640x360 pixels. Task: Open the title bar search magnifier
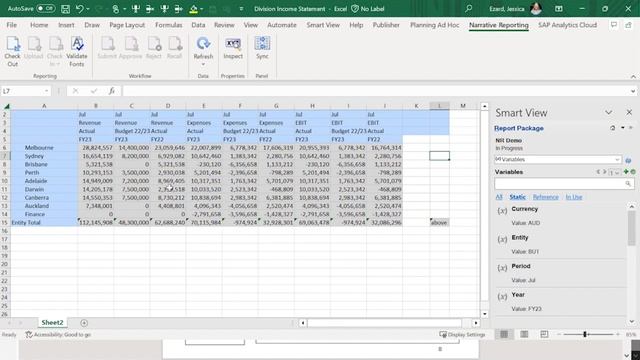[x=469, y=9]
